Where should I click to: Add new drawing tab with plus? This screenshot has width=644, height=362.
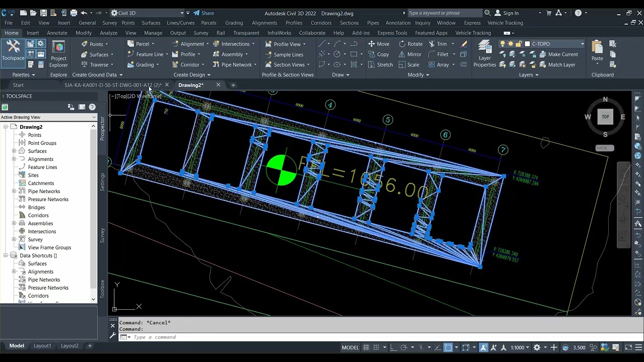(x=233, y=85)
